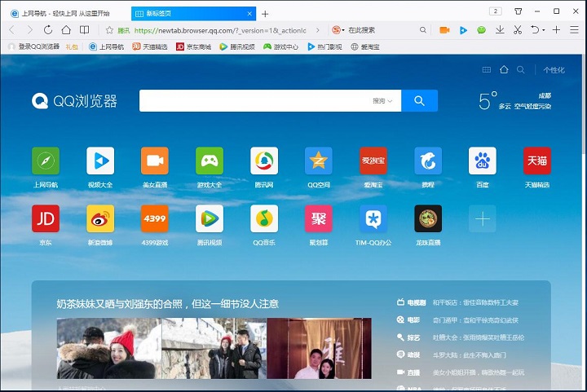Click the toolbar plus zoom icon
587x392 pixels.
556,30
